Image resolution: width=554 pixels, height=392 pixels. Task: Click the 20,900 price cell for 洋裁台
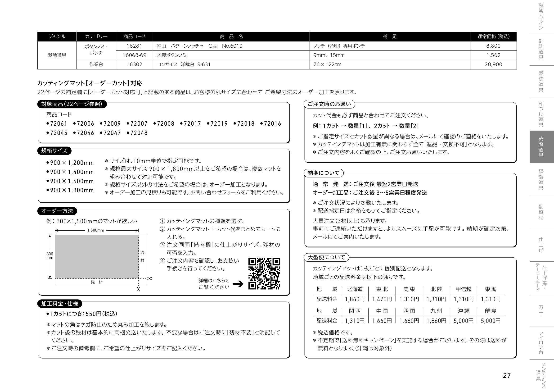[x=493, y=64]
